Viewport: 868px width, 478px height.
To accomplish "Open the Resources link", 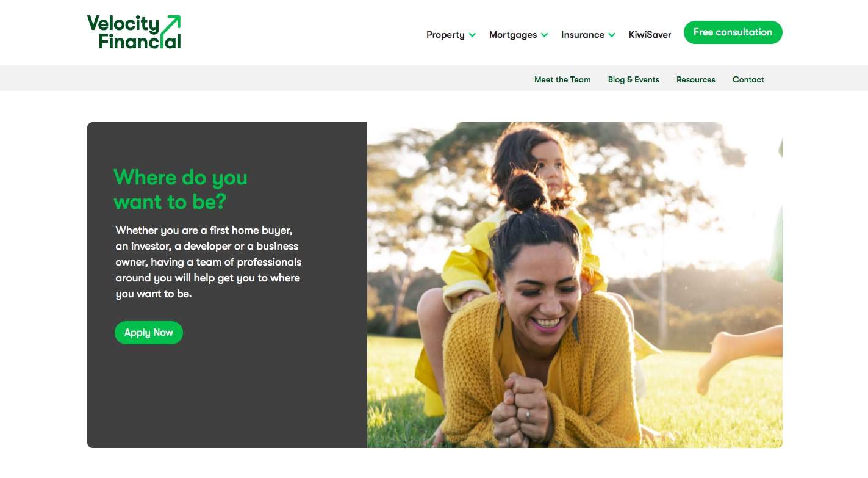I will (695, 79).
